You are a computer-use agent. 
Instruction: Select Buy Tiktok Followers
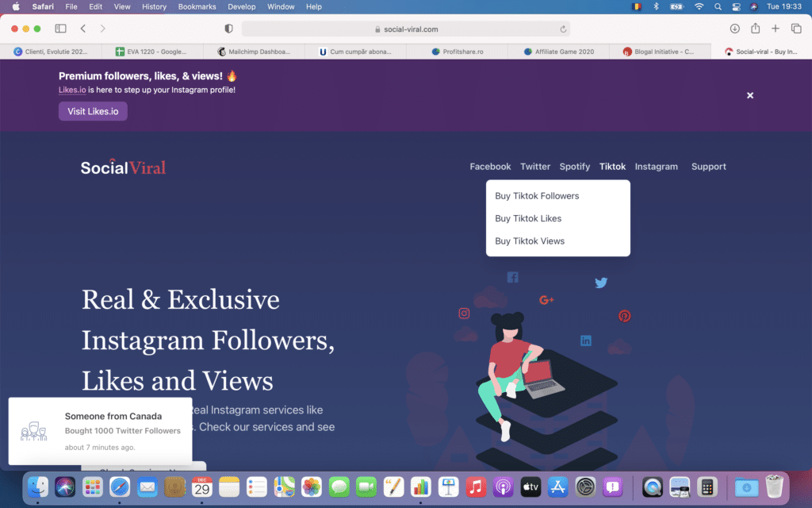(537, 196)
